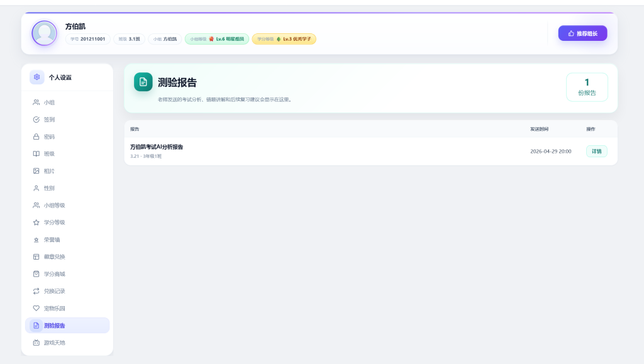Viewport: 644px width, 364px height.
Task: Click the 推荐组长 button
Action: point(582,33)
